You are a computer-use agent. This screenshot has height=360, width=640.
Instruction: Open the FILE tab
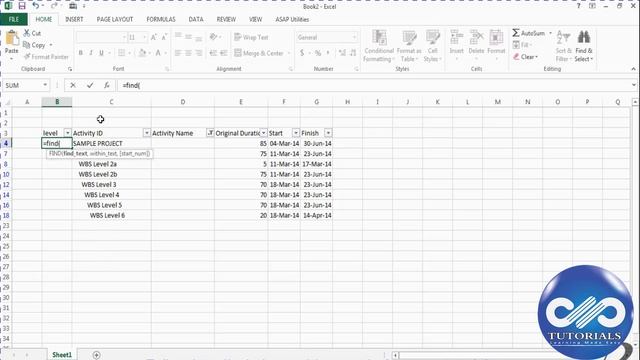[13, 19]
